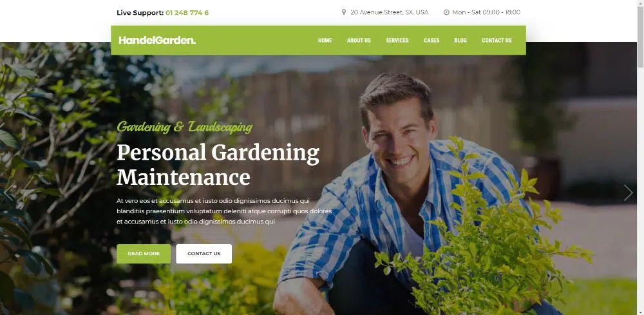Click the Live Support phone number

coord(187,13)
